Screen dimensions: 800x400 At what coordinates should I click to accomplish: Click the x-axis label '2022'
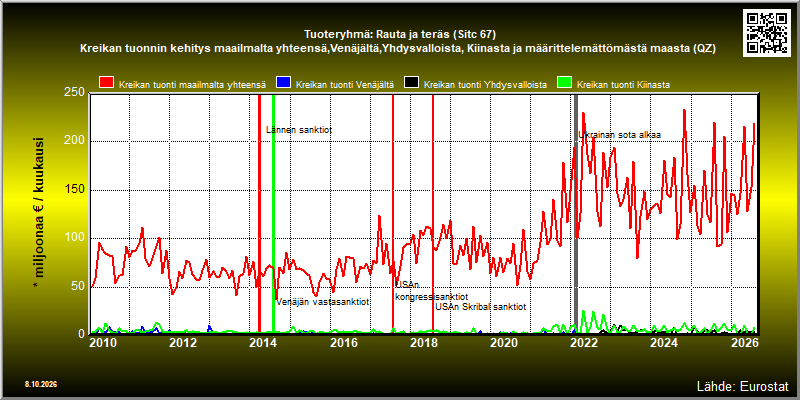coord(583,342)
